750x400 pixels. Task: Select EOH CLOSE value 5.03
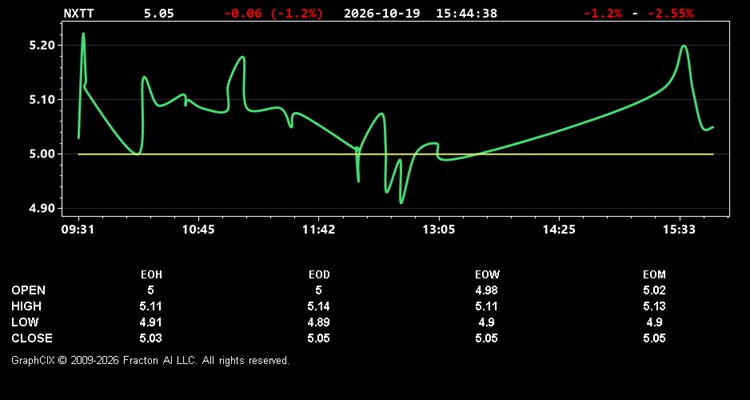tap(151, 338)
